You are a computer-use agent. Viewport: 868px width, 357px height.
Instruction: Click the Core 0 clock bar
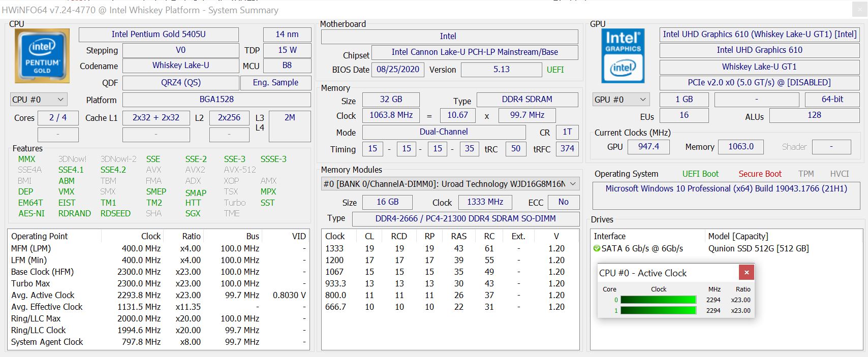tap(658, 300)
